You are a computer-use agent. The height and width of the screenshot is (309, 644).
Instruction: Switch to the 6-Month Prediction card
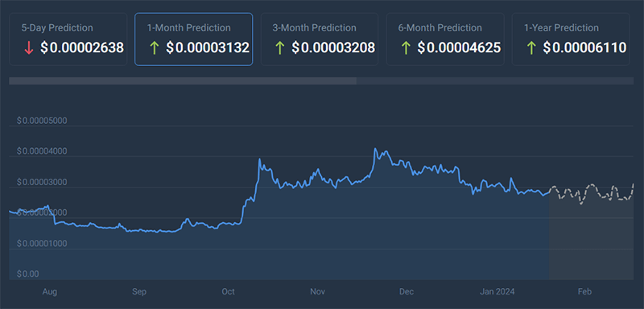[x=445, y=39]
